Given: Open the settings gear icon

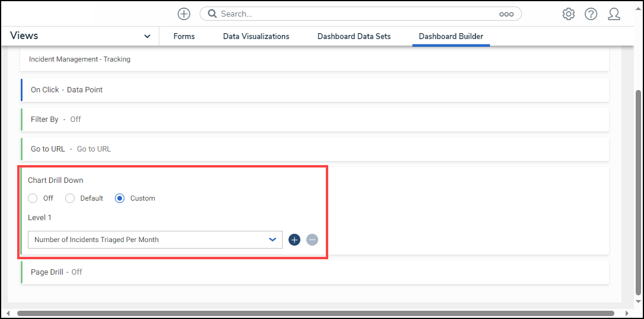Looking at the screenshot, I should (568, 14).
